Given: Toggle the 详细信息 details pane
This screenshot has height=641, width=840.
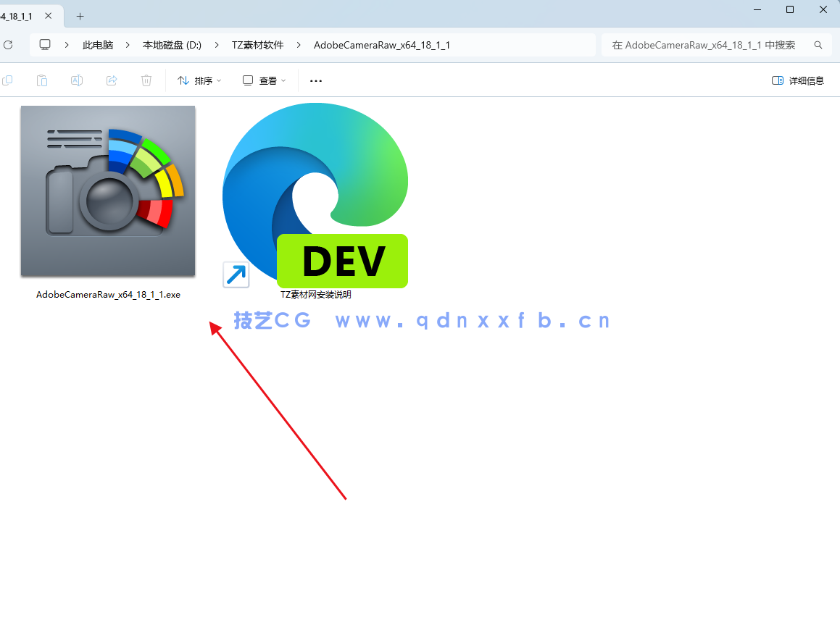Looking at the screenshot, I should coord(797,80).
